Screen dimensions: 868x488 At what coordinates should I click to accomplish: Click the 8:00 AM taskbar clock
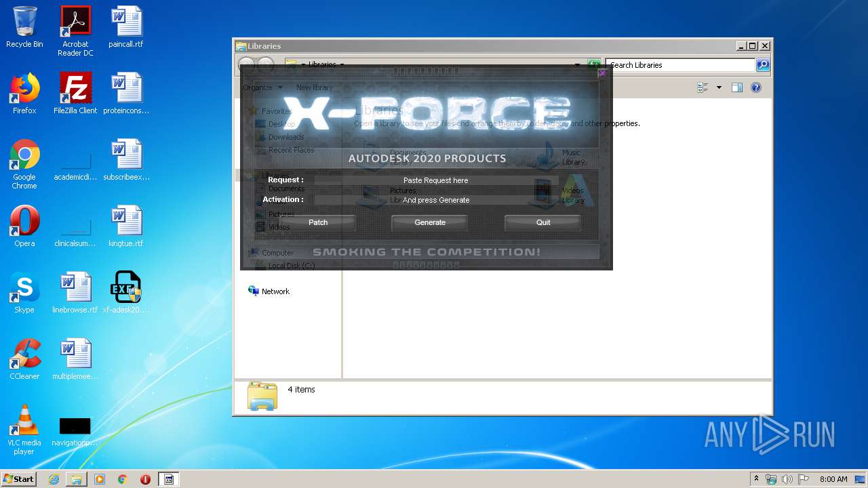point(833,479)
